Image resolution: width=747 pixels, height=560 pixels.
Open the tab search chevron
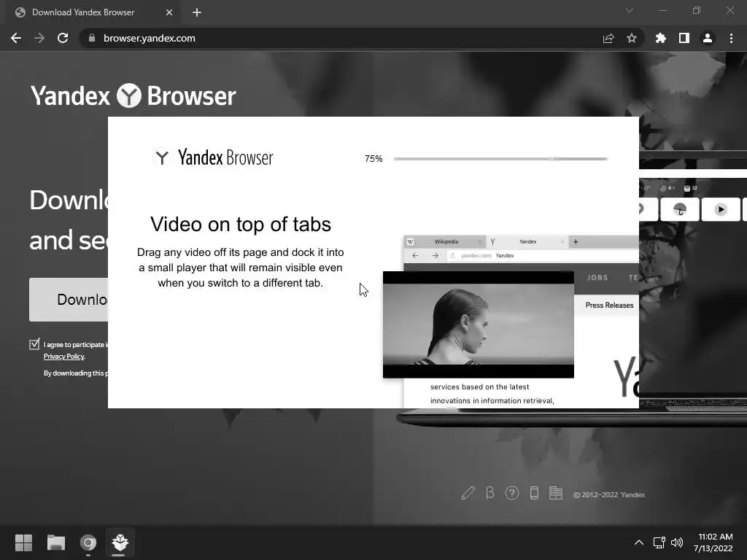pyautogui.click(x=630, y=10)
